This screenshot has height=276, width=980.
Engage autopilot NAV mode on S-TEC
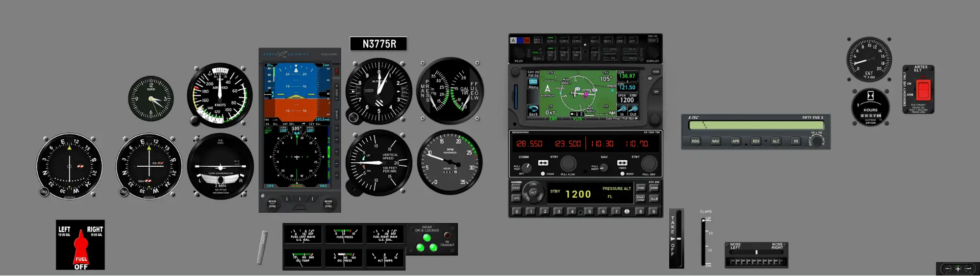pyautogui.click(x=715, y=141)
